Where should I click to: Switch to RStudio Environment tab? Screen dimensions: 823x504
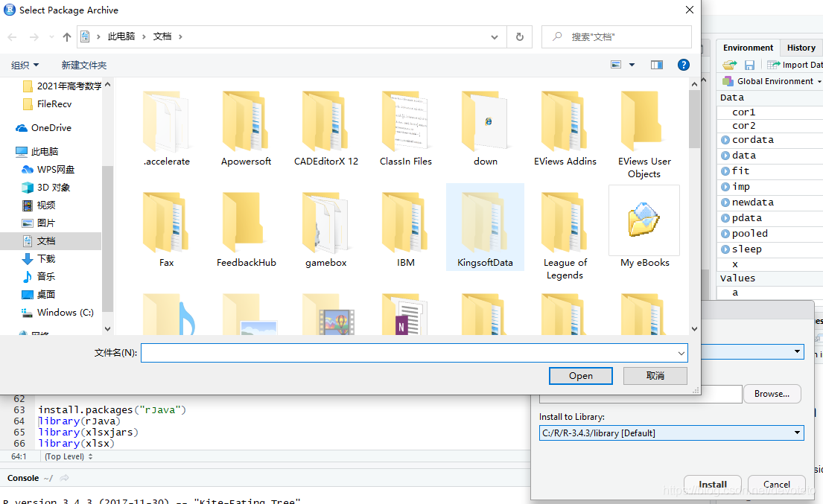[x=748, y=48]
